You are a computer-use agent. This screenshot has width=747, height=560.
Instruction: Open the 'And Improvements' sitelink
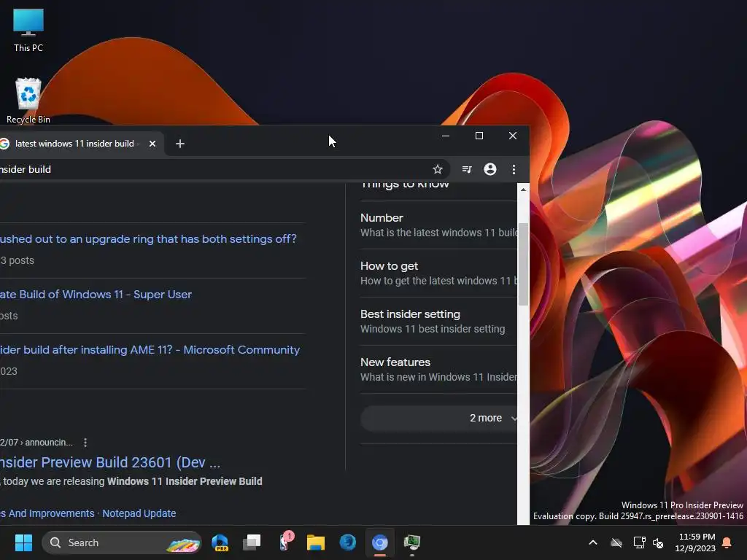[x=47, y=513]
